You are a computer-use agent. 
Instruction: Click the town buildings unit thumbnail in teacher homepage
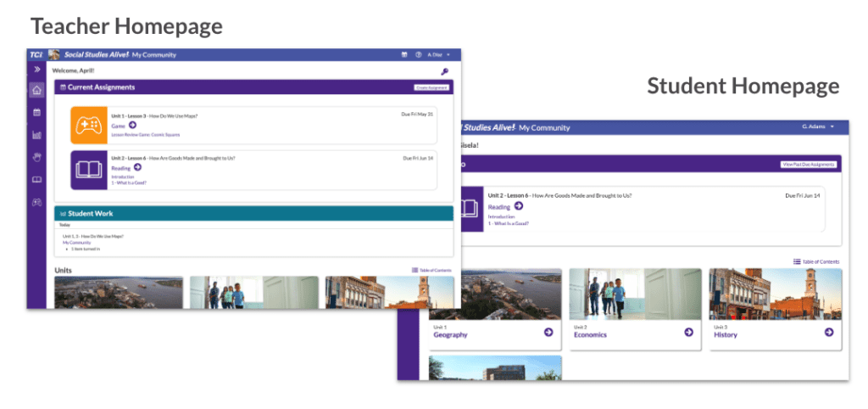coord(389,292)
